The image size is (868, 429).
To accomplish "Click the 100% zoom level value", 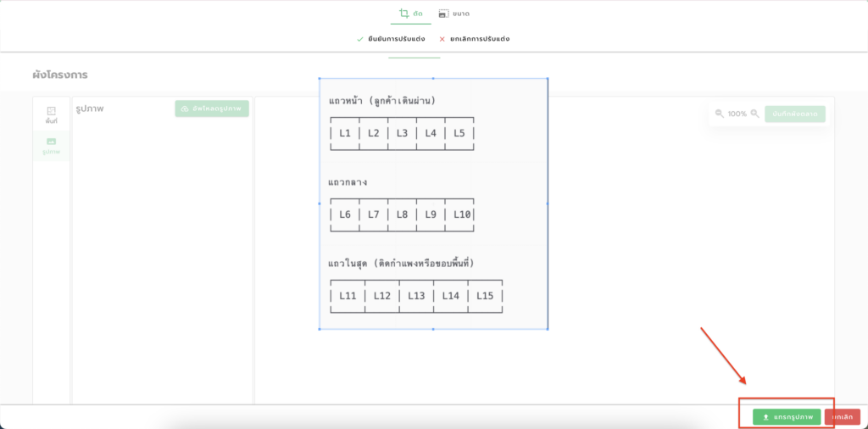I will tap(737, 114).
